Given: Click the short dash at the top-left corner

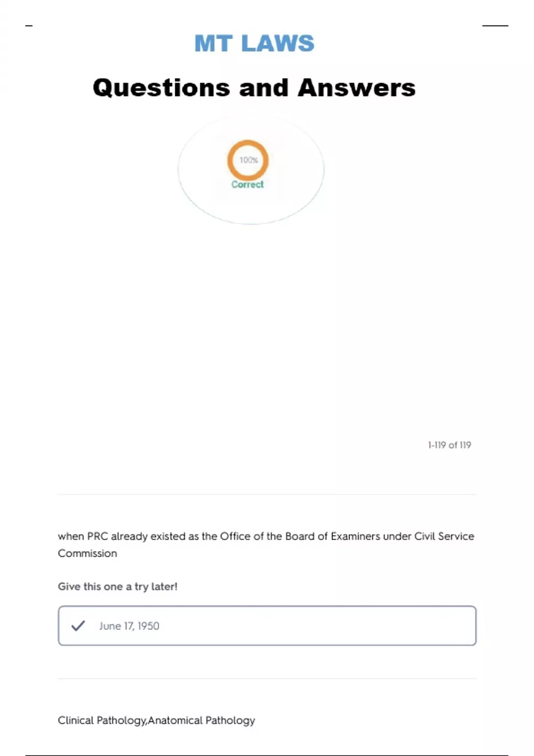Looking at the screenshot, I should point(29,26).
